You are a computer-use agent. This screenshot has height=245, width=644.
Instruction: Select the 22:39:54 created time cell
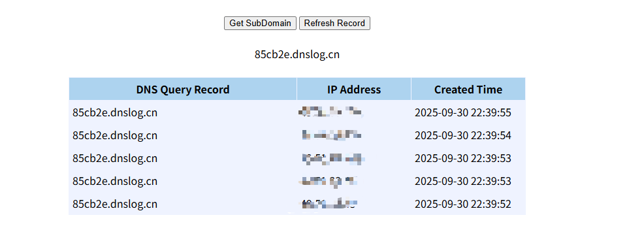[x=463, y=135]
